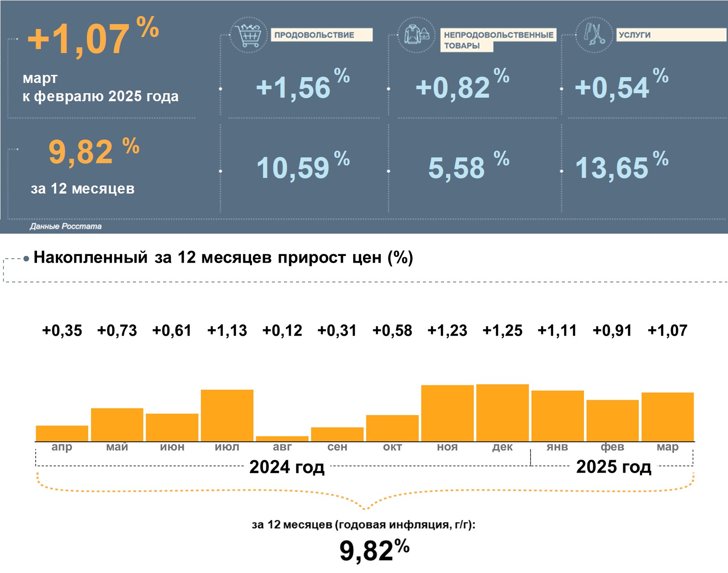Click the large +1,07% monthly inflation figure
The width and height of the screenshot is (728, 573).
tap(92, 38)
